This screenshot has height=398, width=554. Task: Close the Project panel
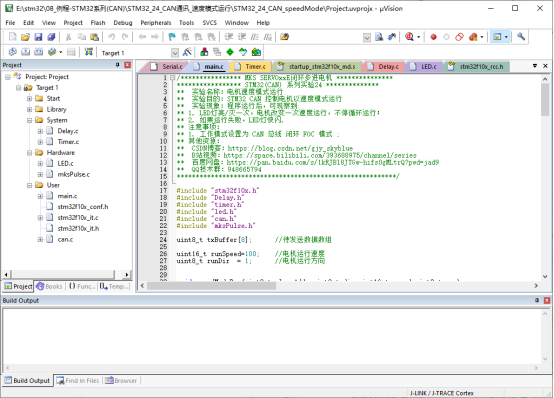tap(128, 65)
